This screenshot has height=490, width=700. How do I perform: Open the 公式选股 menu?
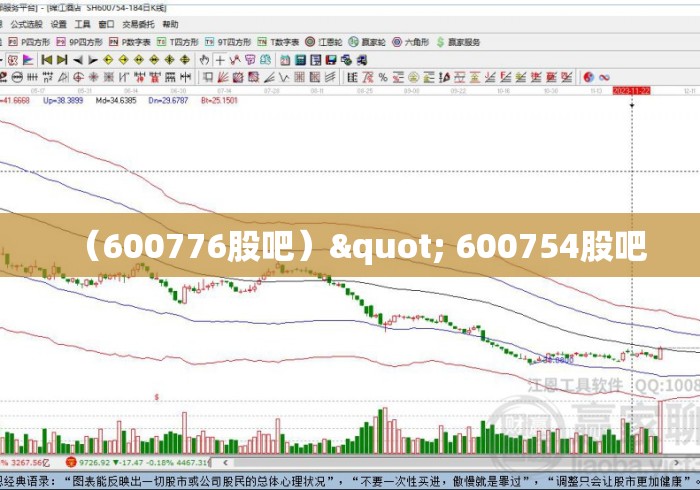(26, 24)
